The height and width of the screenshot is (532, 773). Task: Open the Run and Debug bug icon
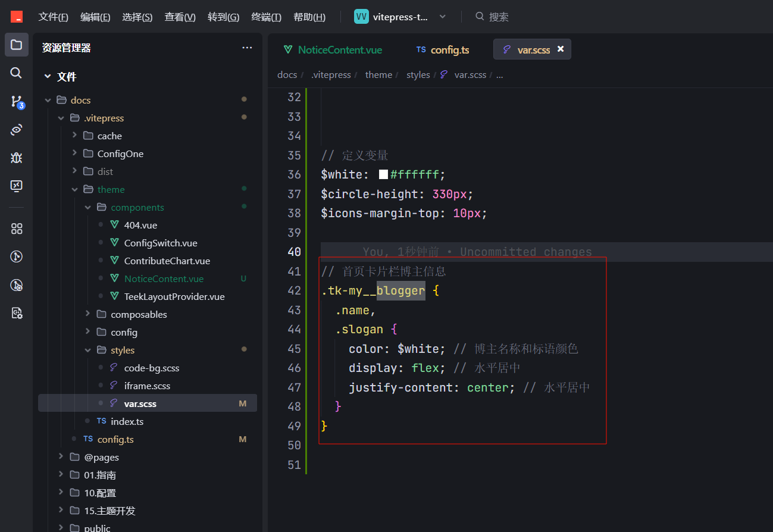[17, 158]
